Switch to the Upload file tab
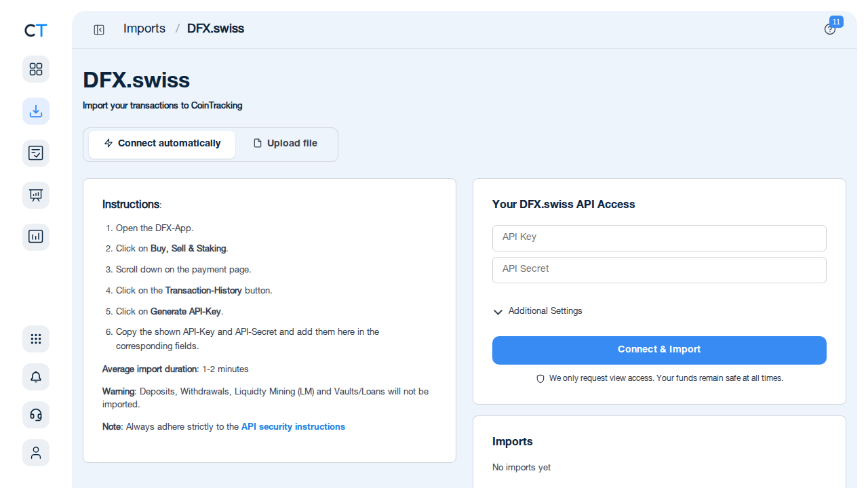 tap(285, 144)
